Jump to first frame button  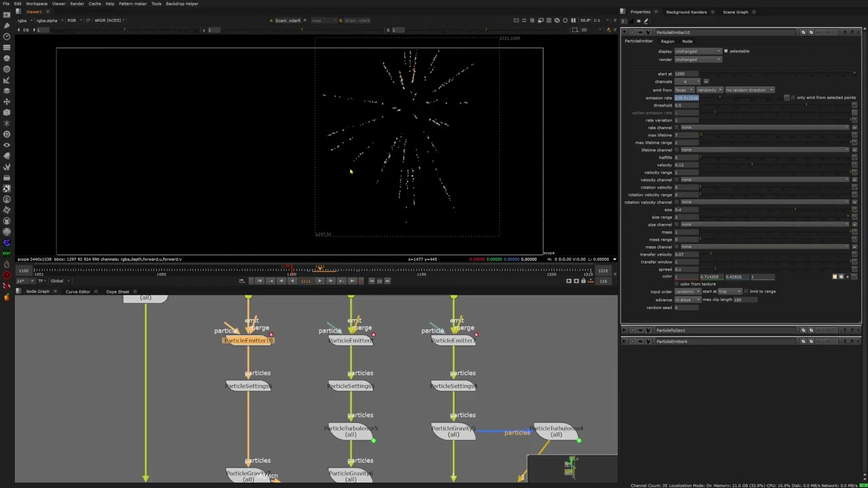(259, 281)
